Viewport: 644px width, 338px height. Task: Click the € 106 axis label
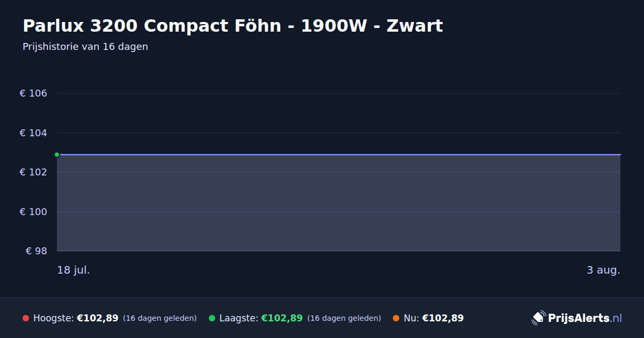point(33,93)
